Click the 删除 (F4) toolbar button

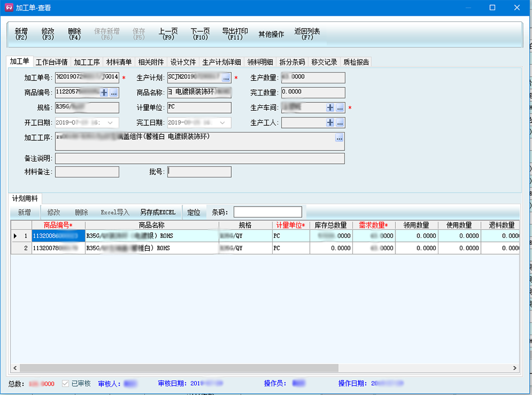[74, 34]
